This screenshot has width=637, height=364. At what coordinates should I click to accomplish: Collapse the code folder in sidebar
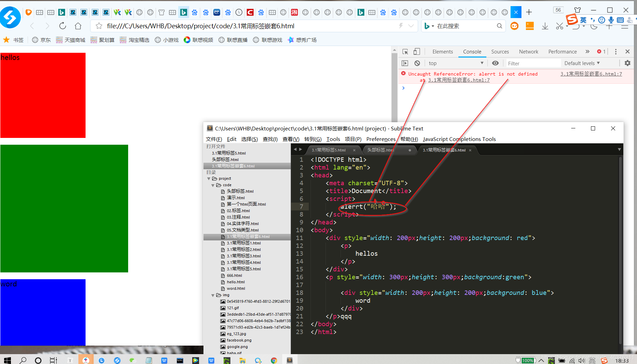pos(213,185)
